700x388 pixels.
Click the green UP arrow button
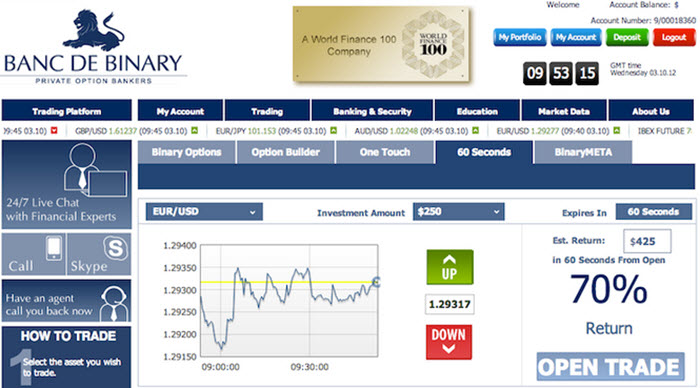coord(450,267)
